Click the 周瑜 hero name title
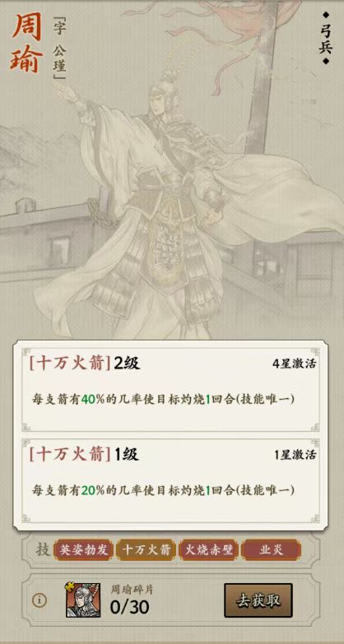This screenshot has width=344, height=644. 27,44
